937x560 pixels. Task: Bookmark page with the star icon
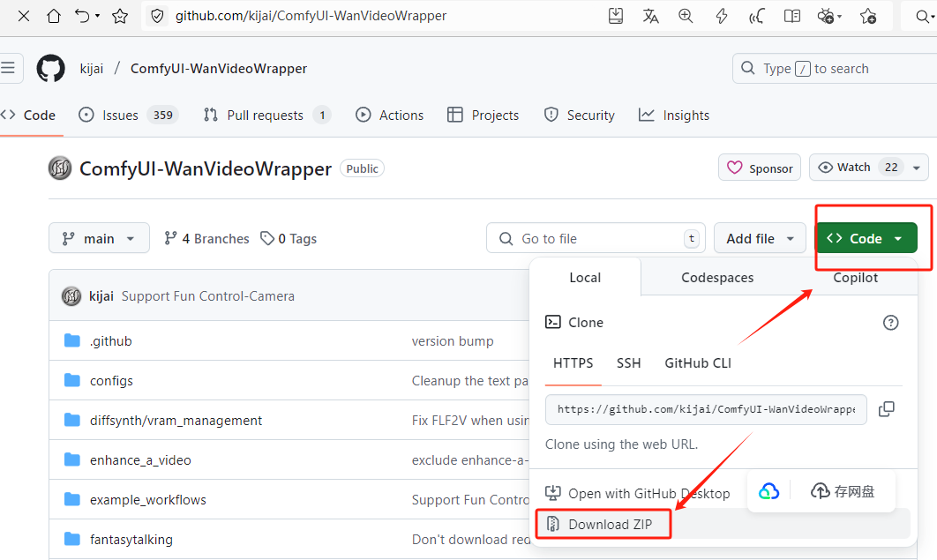coord(119,16)
